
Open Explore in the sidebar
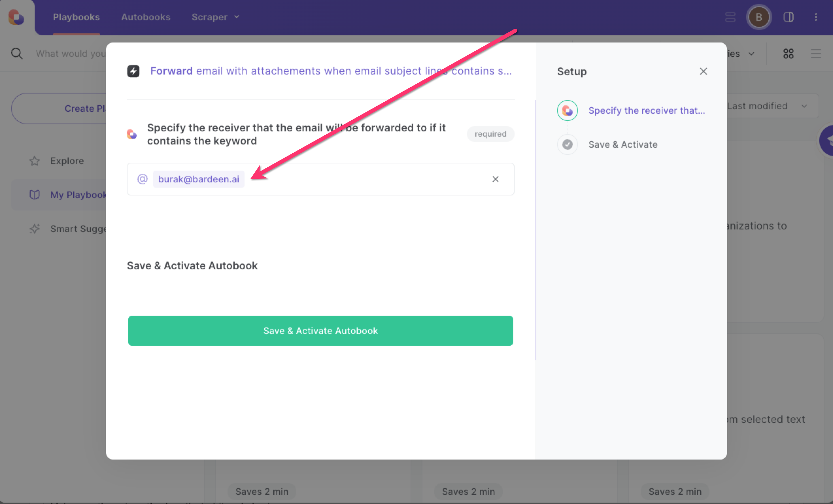(x=67, y=161)
